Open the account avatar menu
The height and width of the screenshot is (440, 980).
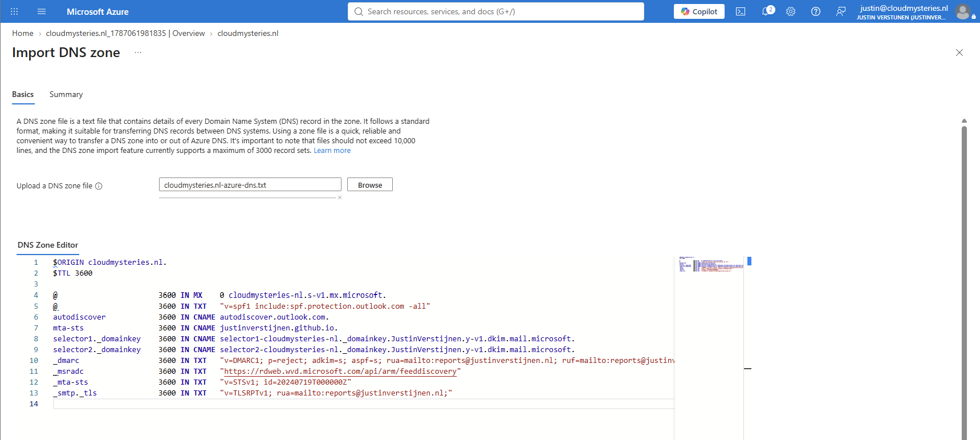pyautogui.click(x=963, y=11)
